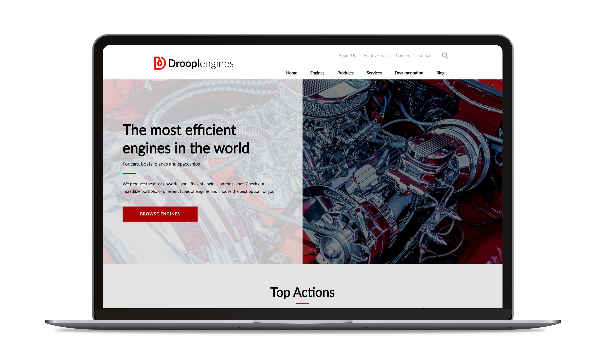Toggle the Blog navigation item
This screenshot has width=609, height=364.
[x=442, y=72]
